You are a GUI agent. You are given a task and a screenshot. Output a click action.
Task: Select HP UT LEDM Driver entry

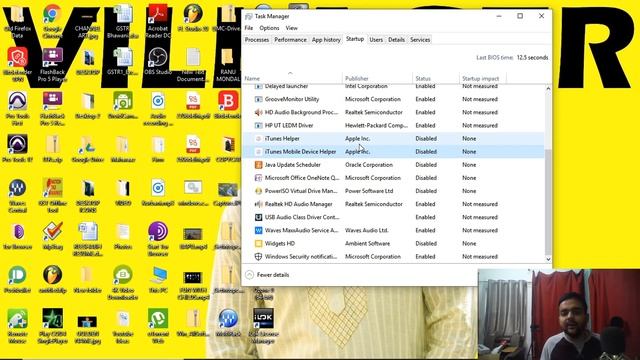coord(393,126)
